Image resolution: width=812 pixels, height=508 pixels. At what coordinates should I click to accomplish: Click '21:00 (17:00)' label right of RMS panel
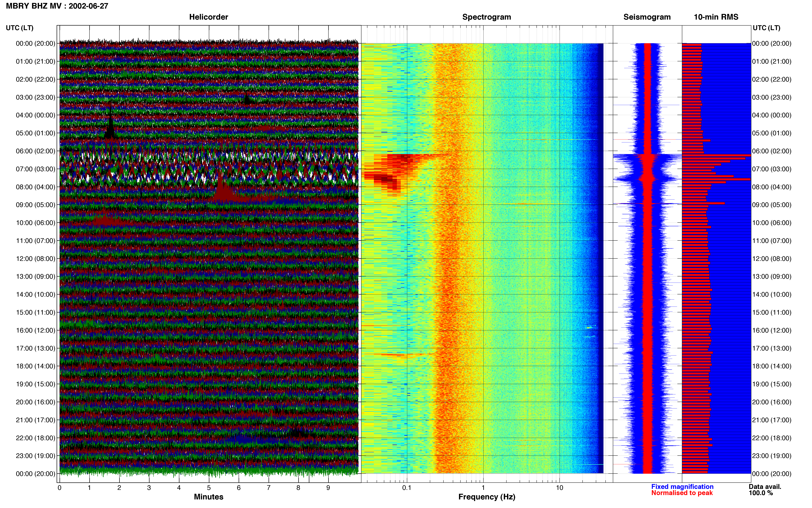coord(772,420)
